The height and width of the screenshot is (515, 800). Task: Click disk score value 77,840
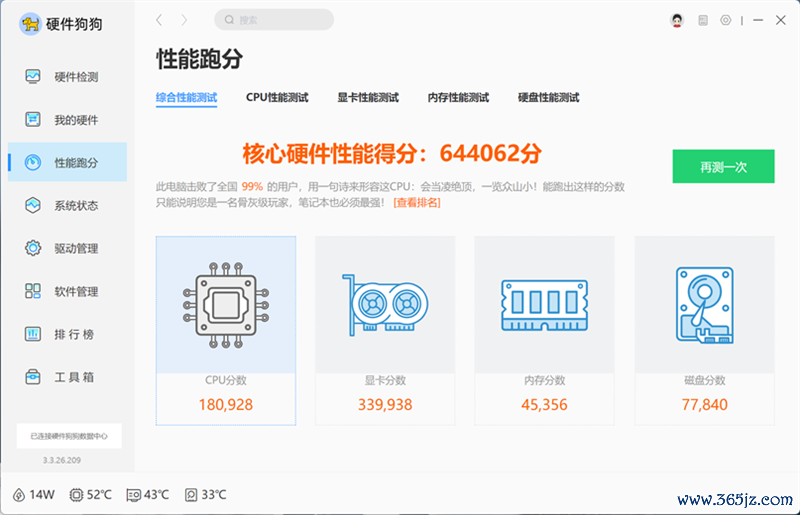coord(705,405)
